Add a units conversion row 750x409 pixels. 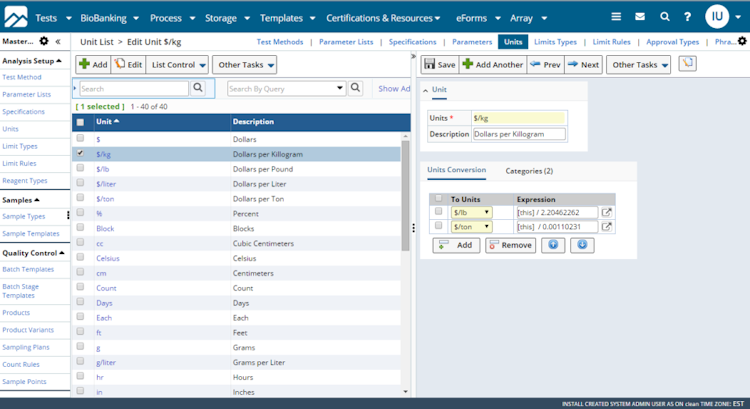coord(456,245)
